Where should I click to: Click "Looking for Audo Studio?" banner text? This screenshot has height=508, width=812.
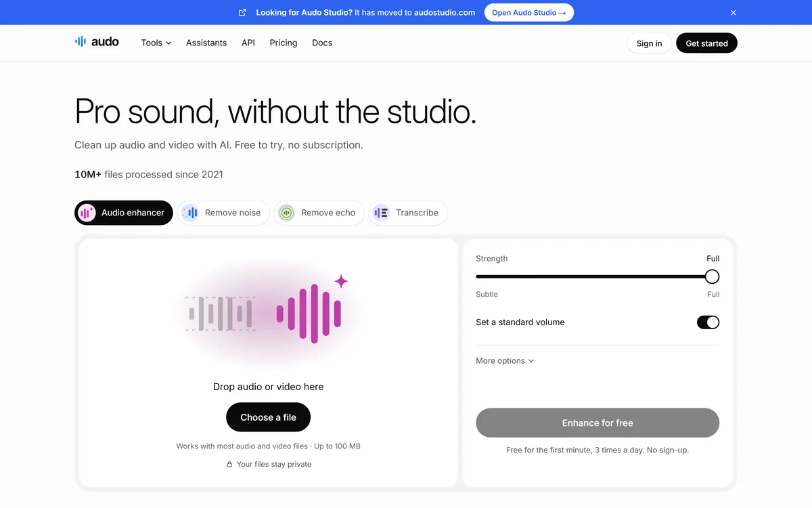click(x=304, y=12)
